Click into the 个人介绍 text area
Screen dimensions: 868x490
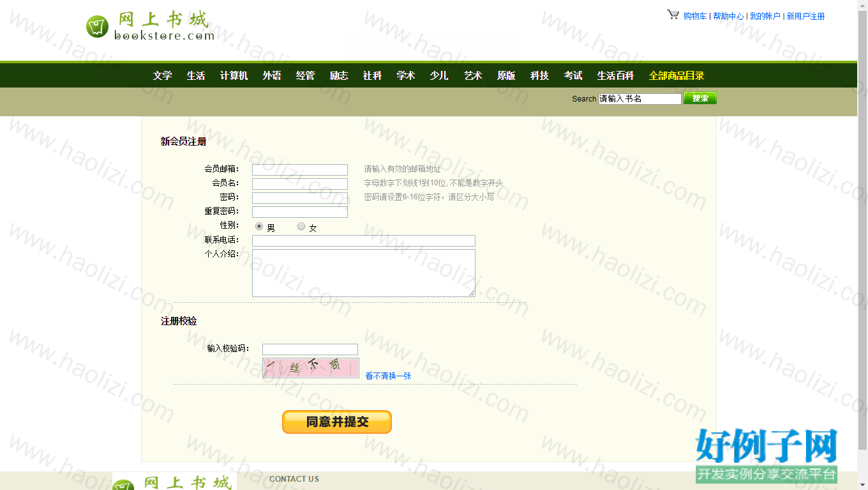pos(364,273)
